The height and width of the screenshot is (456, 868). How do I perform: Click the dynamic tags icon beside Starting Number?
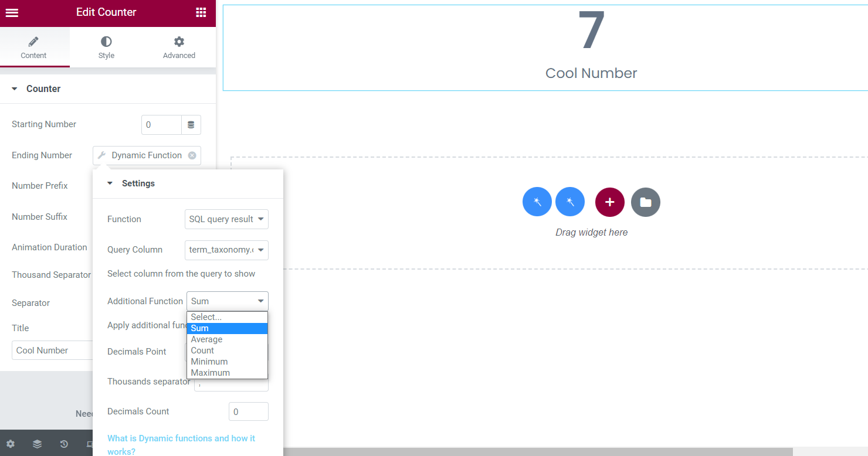click(x=191, y=125)
